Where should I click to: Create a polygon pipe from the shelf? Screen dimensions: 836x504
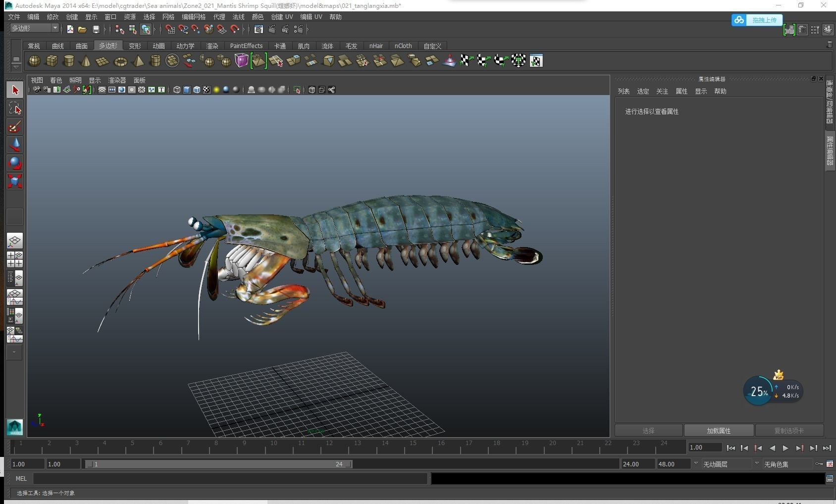click(155, 61)
